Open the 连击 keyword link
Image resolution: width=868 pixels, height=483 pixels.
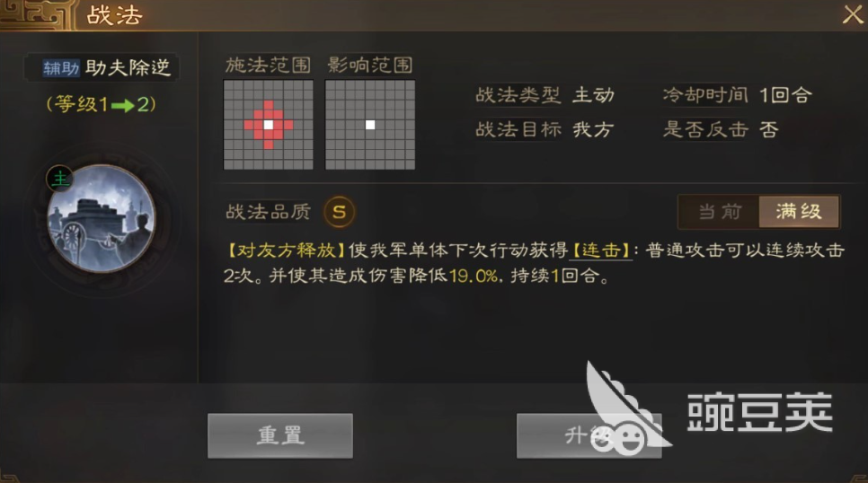pyautogui.click(x=601, y=250)
